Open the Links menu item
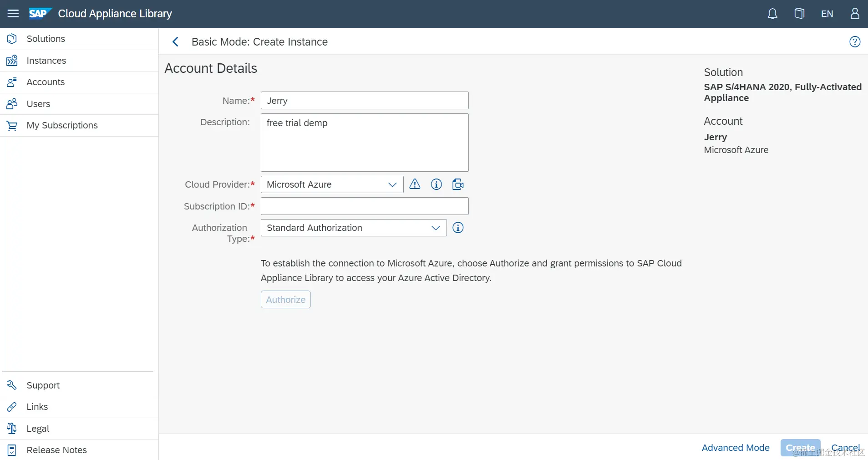Screen dimensions: 868x460 coord(79,407)
